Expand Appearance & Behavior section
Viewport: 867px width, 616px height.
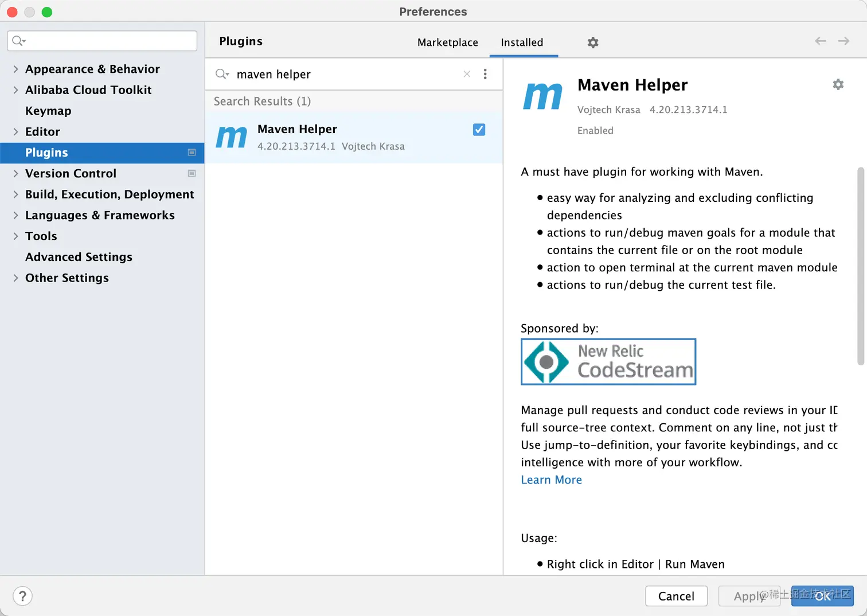point(15,69)
